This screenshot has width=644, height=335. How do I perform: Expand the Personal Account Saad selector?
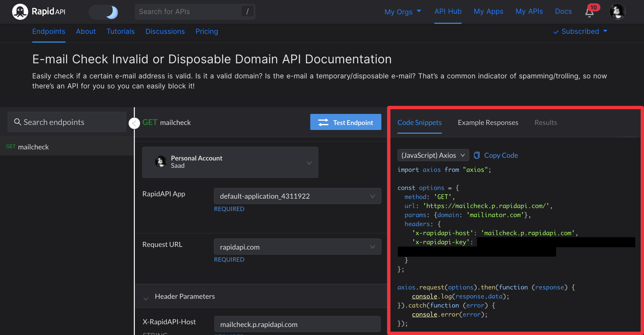(x=230, y=162)
